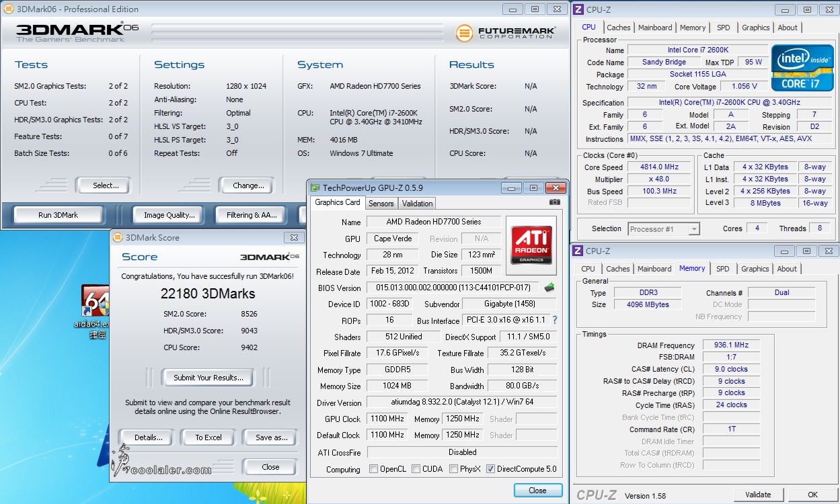Click the Z icon of the CPU-Z window showing the Memory tab
Image resolution: width=840 pixels, height=504 pixels.
(577, 251)
